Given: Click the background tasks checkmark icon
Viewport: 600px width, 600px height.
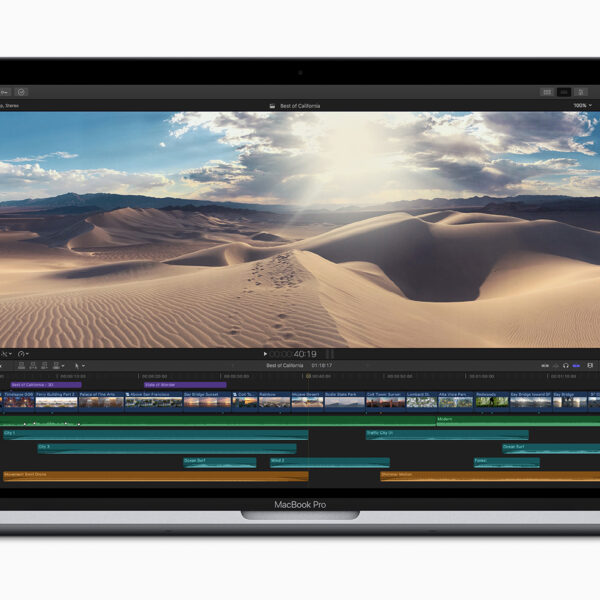Looking at the screenshot, I should click(21, 92).
